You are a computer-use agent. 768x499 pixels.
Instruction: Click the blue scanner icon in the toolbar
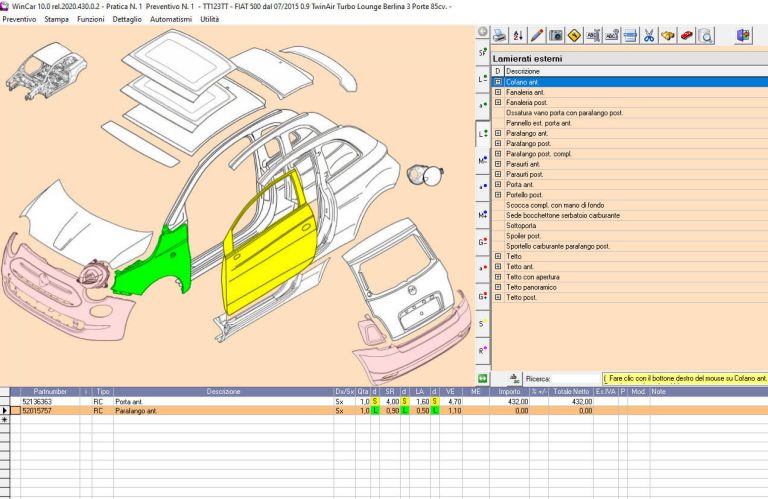tap(631, 35)
